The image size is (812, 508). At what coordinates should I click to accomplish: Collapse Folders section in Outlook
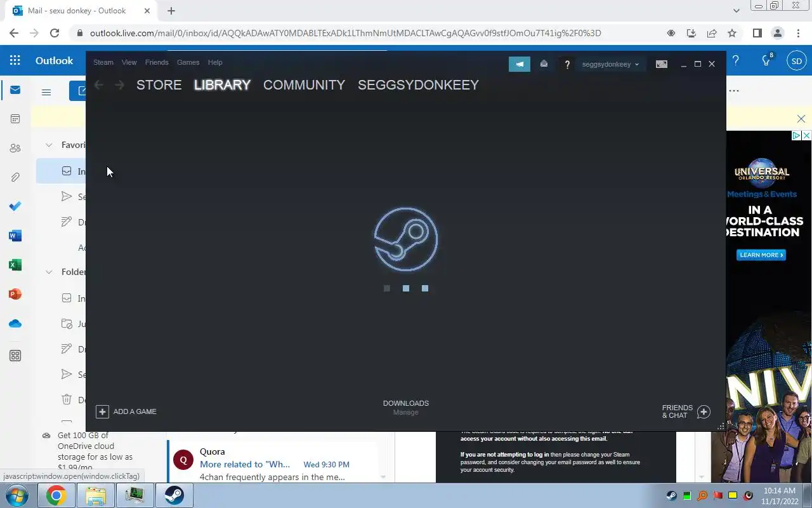pos(49,272)
